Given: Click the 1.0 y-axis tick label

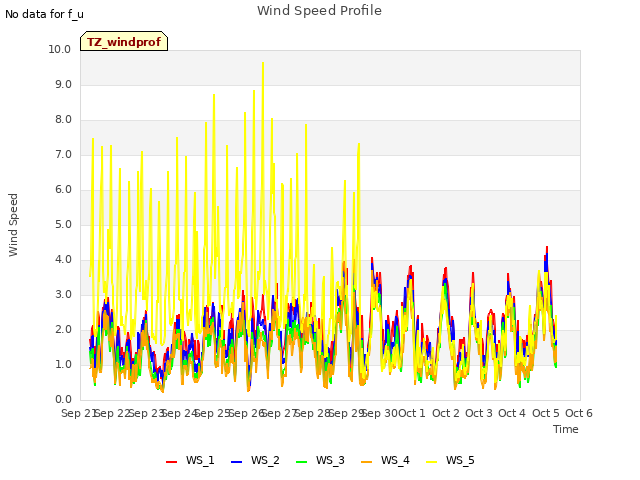Looking at the screenshot, I should pos(63,364).
